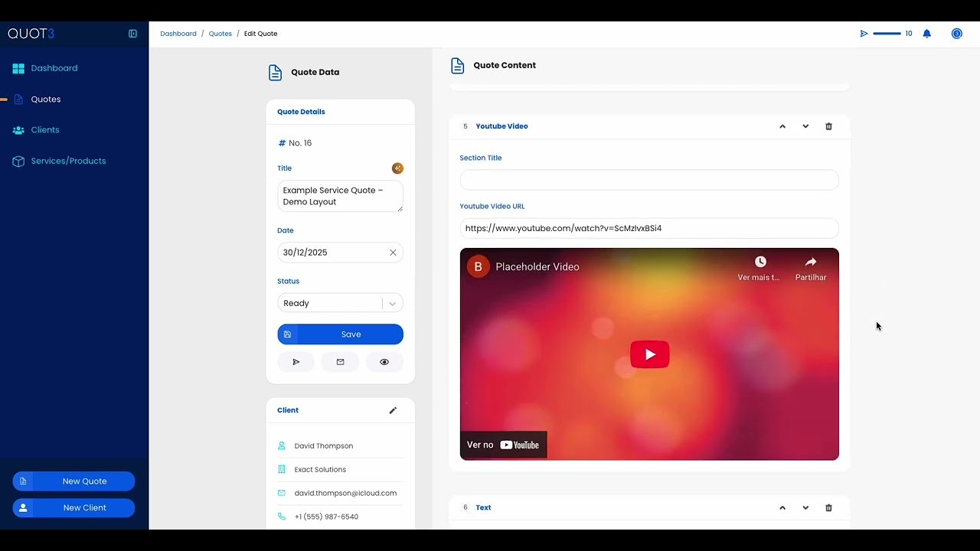Move Youtube Video section up
This screenshot has width=980, height=551.
pyautogui.click(x=782, y=126)
